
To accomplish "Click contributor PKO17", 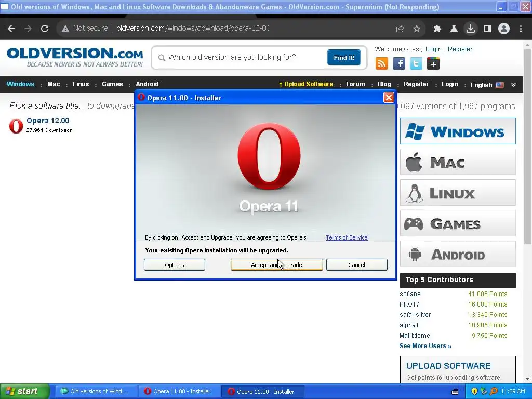I will (409, 304).
